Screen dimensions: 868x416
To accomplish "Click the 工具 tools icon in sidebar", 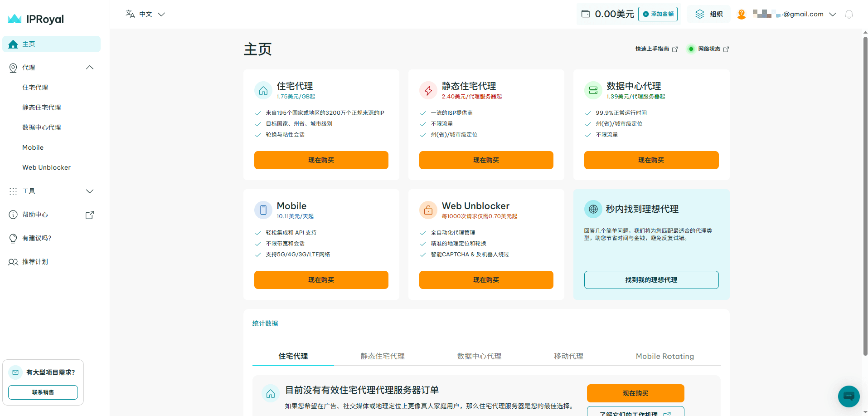I will coord(13,191).
